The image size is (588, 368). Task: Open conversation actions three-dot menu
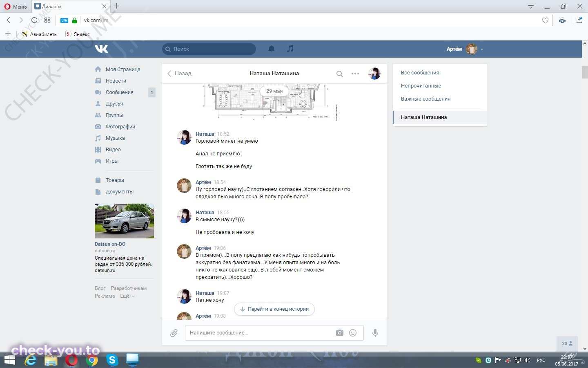[x=355, y=74]
